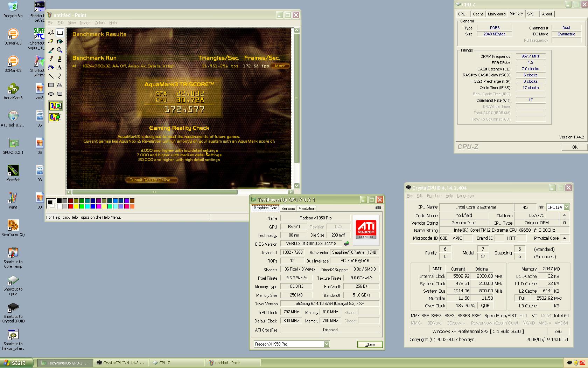
Task: Open the File menu in Paint
Action: point(50,23)
